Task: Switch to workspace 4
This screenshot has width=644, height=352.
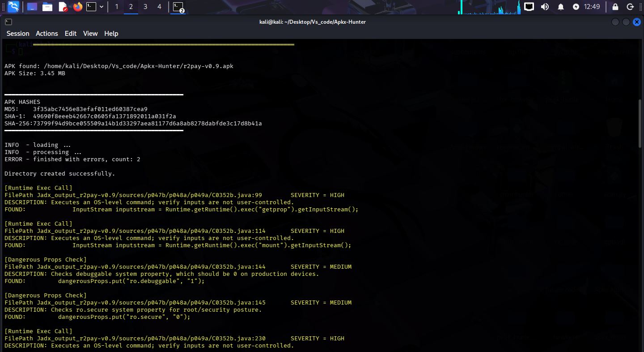Action: 160,7
